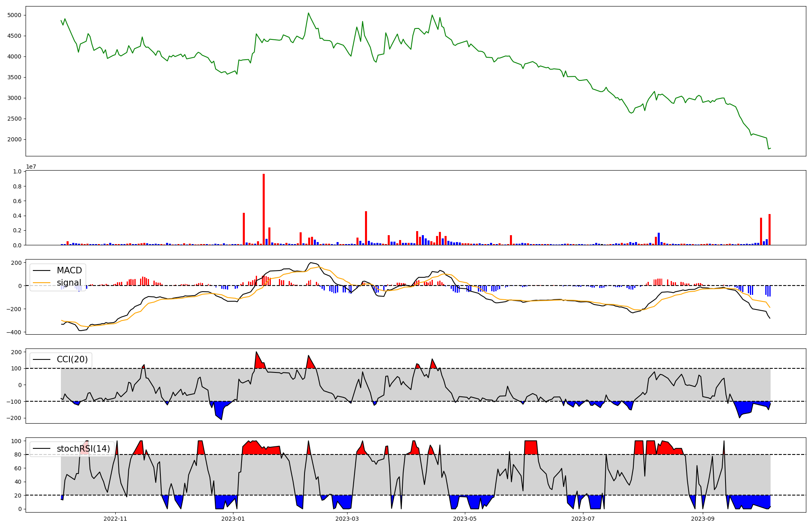Click the -400 MACD axis label
Viewport: 812px width, 528px height.
click(x=14, y=332)
